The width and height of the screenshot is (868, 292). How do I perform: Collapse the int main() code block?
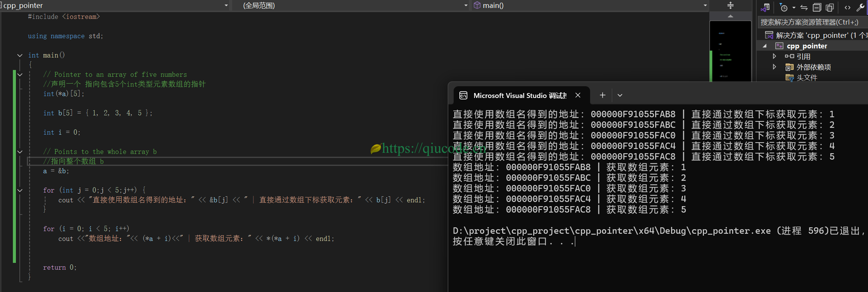pos(20,55)
